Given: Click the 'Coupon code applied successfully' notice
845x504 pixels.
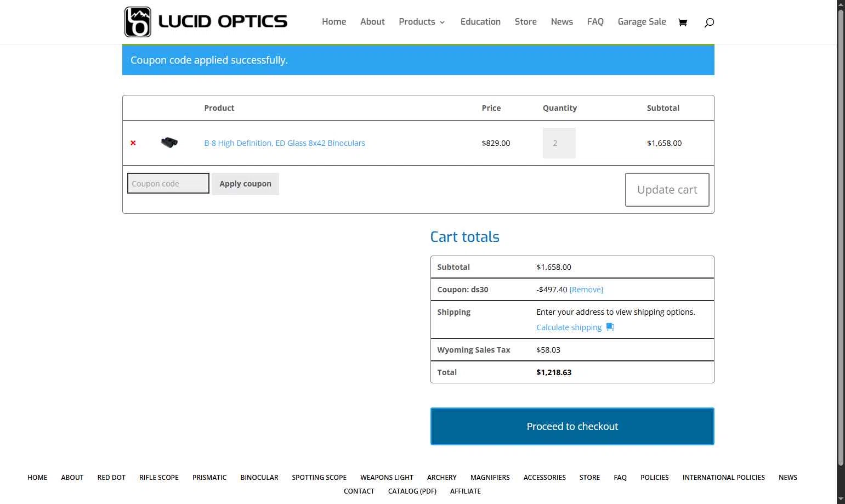Looking at the screenshot, I should 418,60.
